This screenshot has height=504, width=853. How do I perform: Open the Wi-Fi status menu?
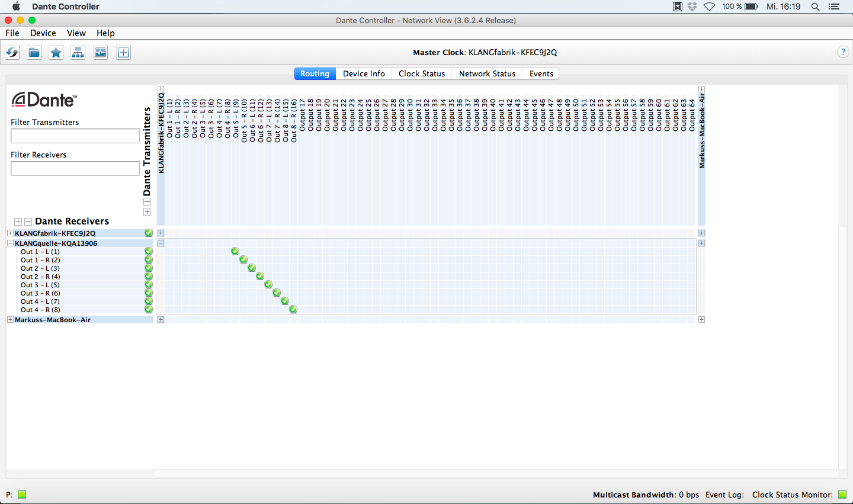709,7
